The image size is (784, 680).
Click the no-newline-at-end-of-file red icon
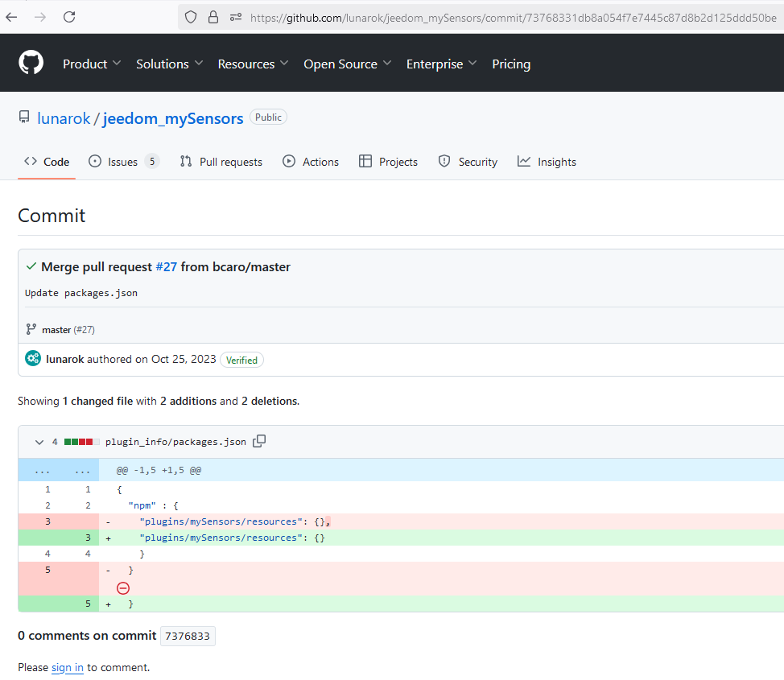point(123,588)
